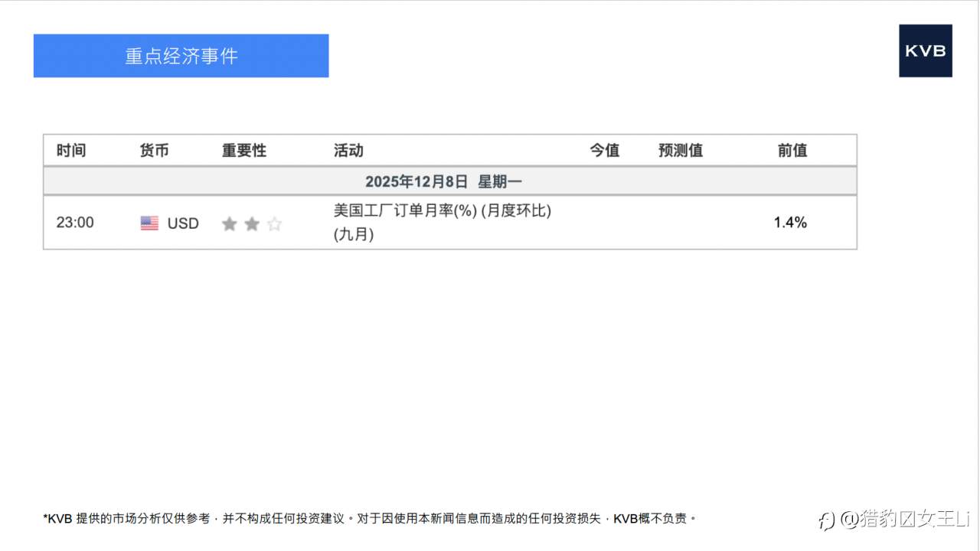Image resolution: width=980 pixels, height=551 pixels.
Task: Expand the 活动 column header
Action: [x=349, y=150]
